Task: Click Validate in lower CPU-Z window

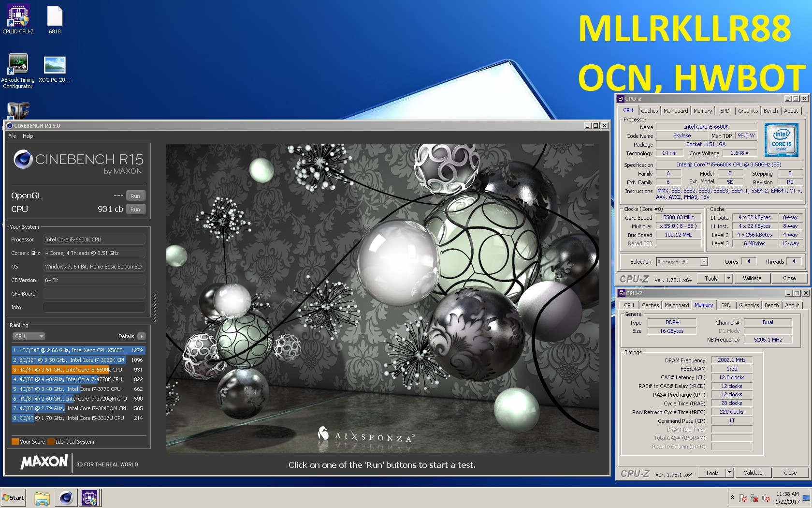Action: (753, 473)
